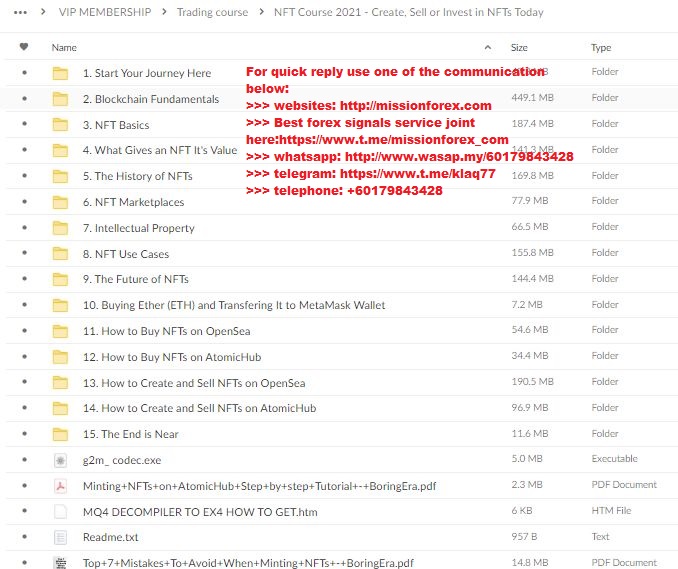Select g2m_ codec.exe file name
678x569 pixels.
[122, 460]
